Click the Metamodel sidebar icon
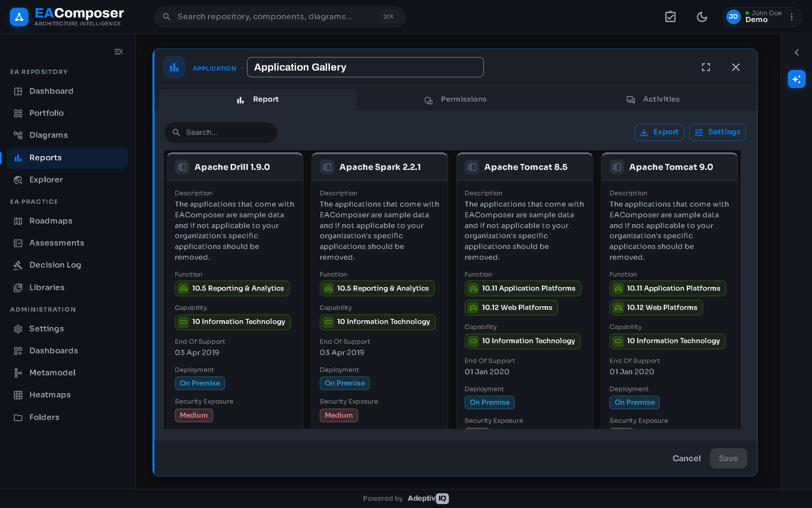 pyautogui.click(x=18, y=373)
